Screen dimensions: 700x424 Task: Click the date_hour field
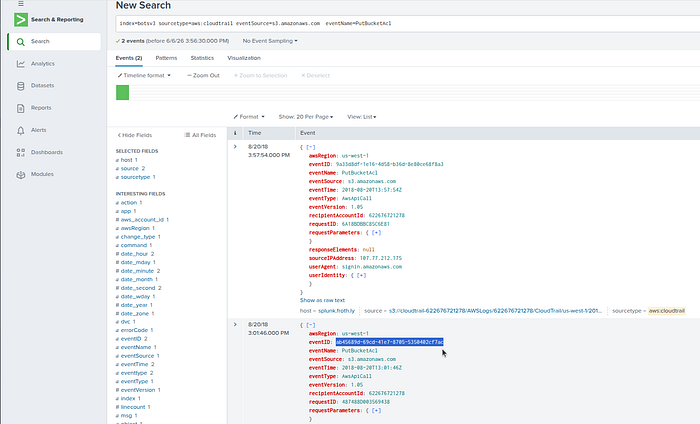(x=134, y=254)
